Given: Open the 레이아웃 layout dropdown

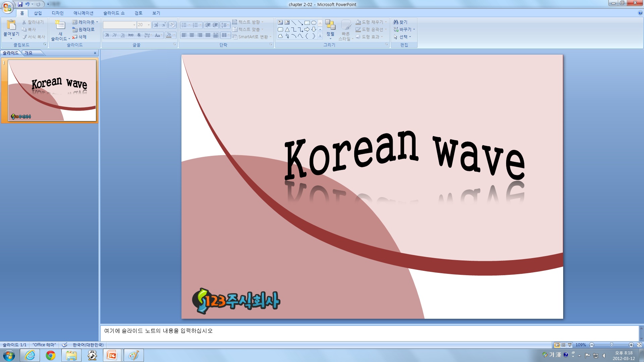Looking at the screenshot, I should (85, 22).
